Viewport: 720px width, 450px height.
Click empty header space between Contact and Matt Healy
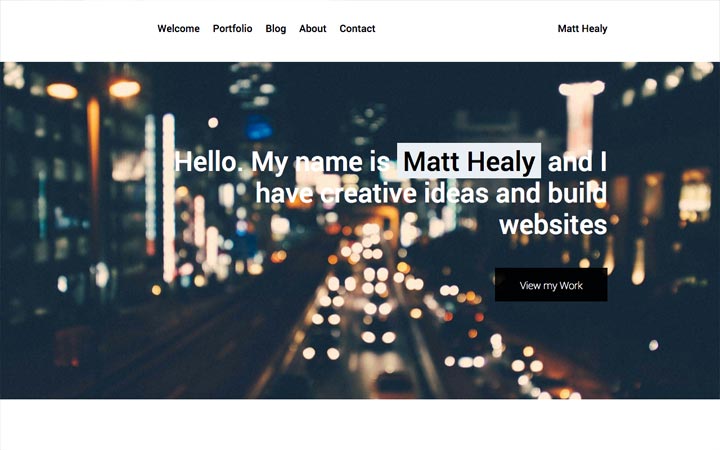466,28
